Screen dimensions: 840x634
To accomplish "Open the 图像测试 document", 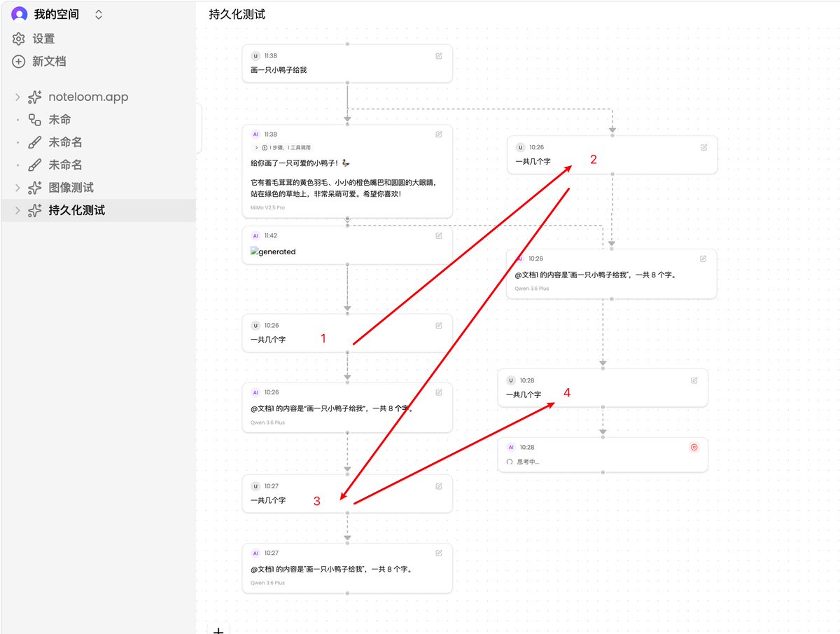I will (x=71, y=188).
